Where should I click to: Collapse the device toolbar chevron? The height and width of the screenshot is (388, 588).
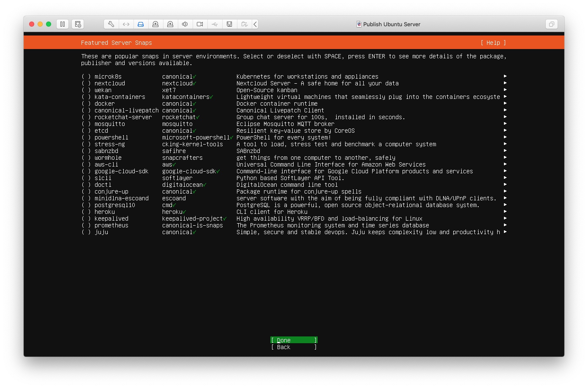tap(255, 24)
